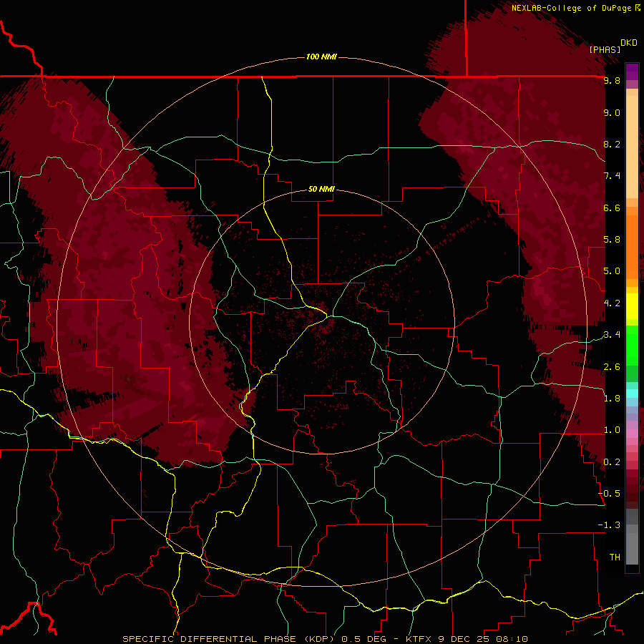Click the DKD [PHAS] legend title
The height and width of the screenshot is (644, 644).
coord(613,46)
